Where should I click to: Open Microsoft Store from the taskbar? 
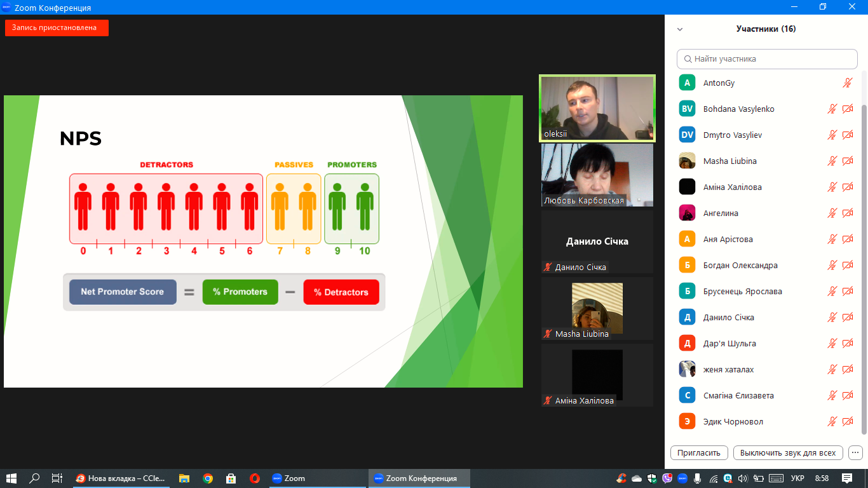coord(231,478)
